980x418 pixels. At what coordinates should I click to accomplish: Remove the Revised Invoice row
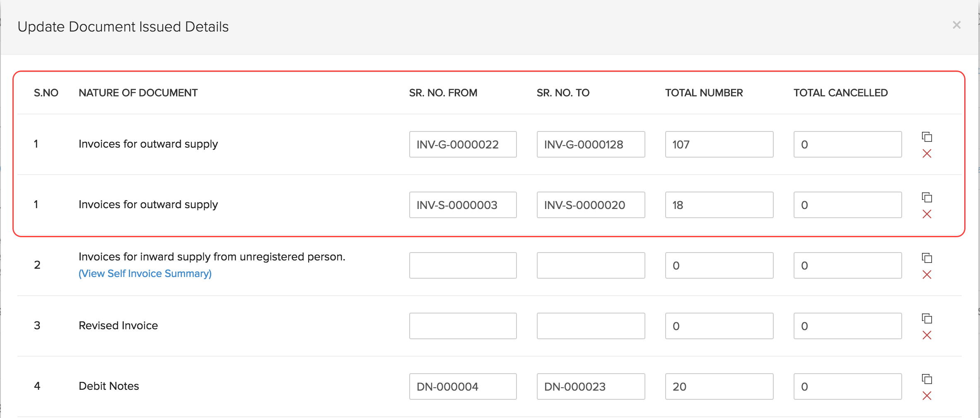[x=927, y=335]
